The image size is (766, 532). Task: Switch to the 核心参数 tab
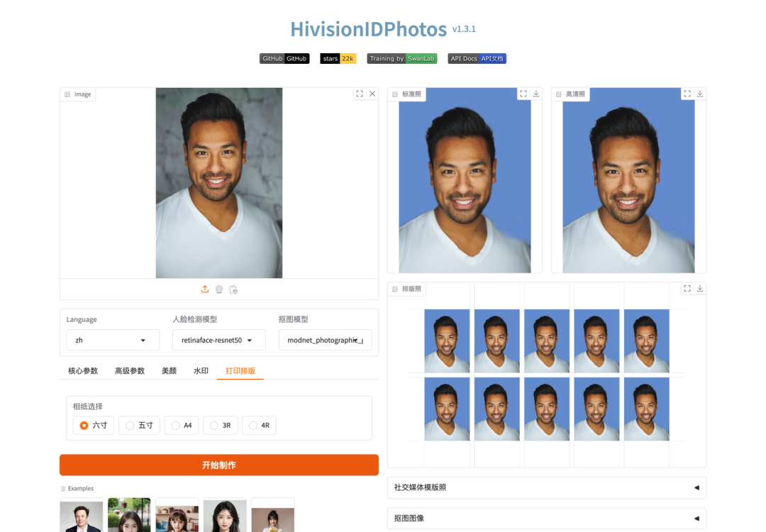point(83,371)
